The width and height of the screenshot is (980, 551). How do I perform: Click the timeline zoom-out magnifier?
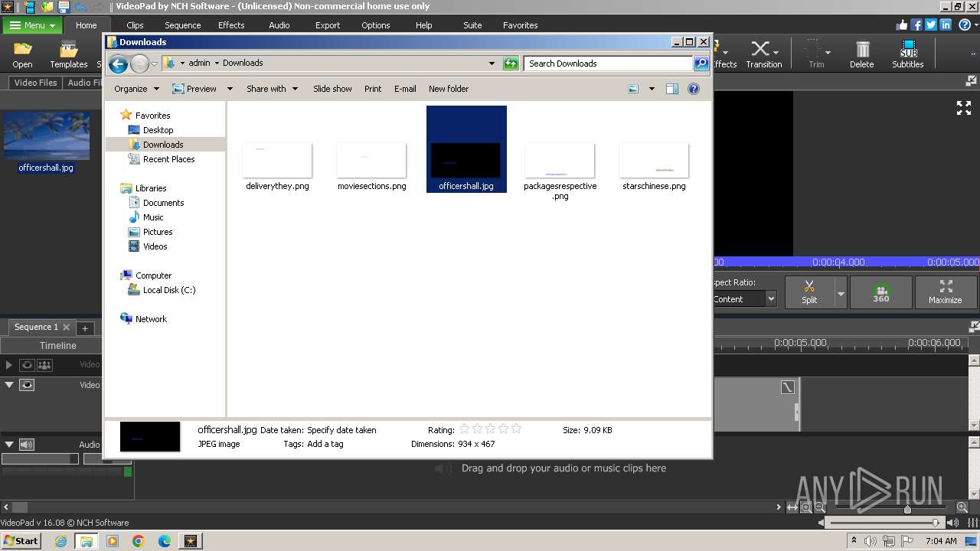coord(820,507)
